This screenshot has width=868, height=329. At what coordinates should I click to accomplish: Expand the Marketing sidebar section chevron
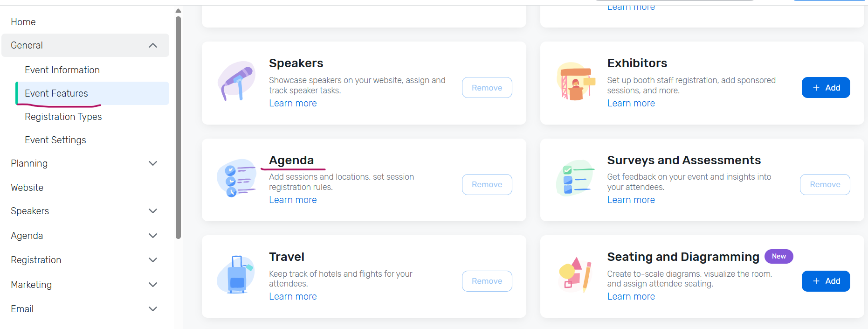coord(152,285)
